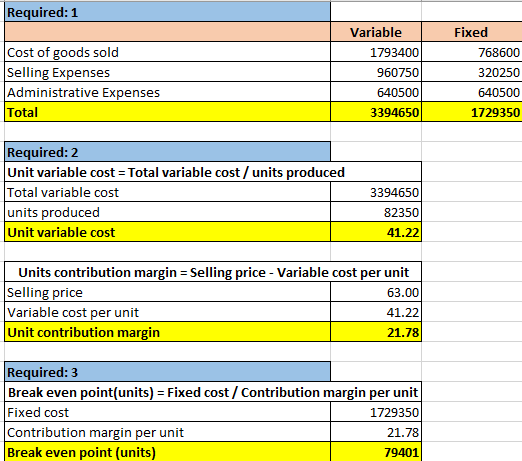Select total fixed cost 1729350 in yellow row

(471, 112)
